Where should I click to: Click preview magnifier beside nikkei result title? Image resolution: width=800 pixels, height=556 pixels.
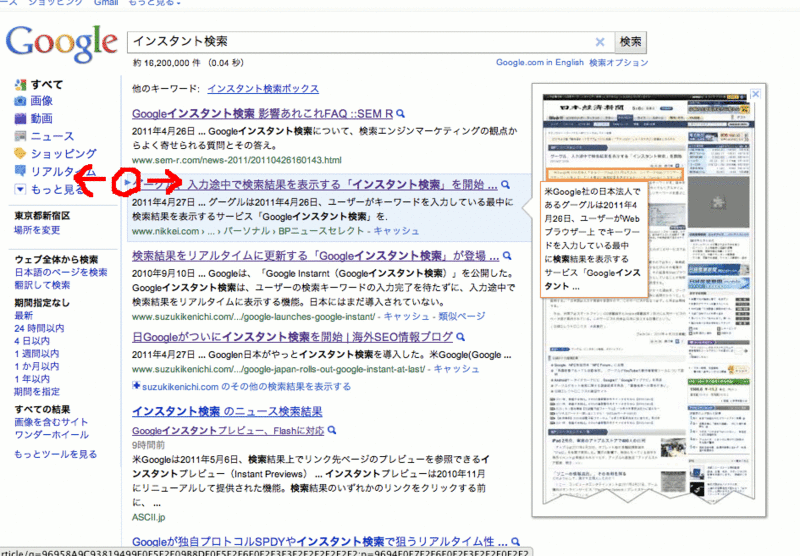point(505,185)
